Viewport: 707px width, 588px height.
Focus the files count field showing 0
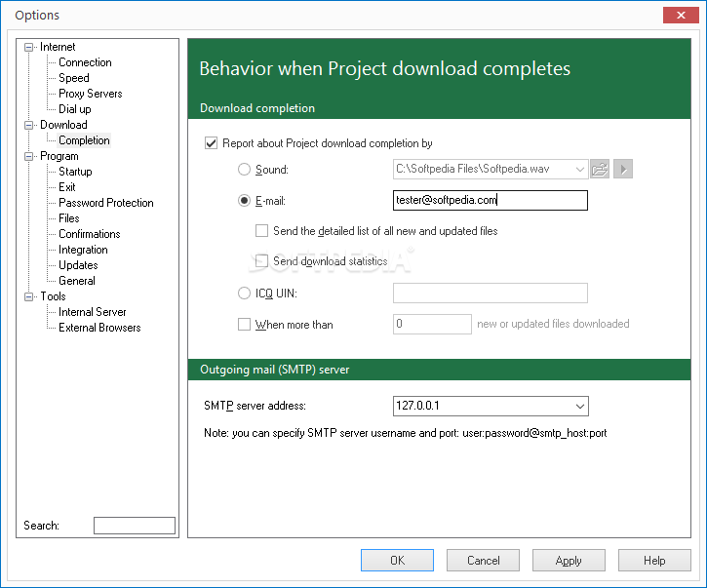[x=432, y=324]
